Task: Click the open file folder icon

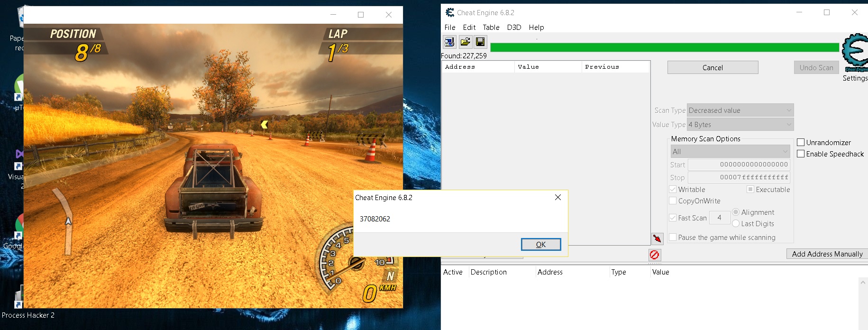Action: [466, 42]
